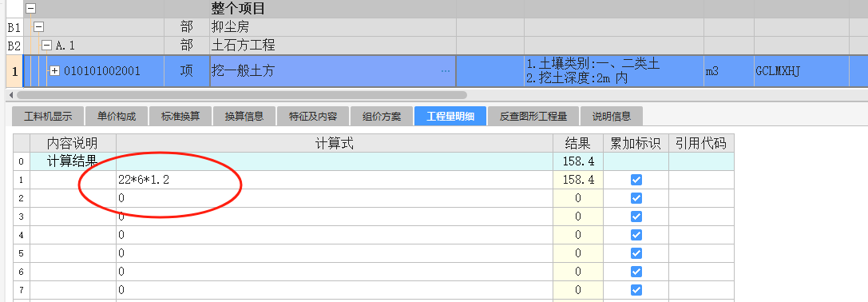Select row header number 1 of item
Screen dimensions: 868x302
pyautogui.click(x=14, y=71)
